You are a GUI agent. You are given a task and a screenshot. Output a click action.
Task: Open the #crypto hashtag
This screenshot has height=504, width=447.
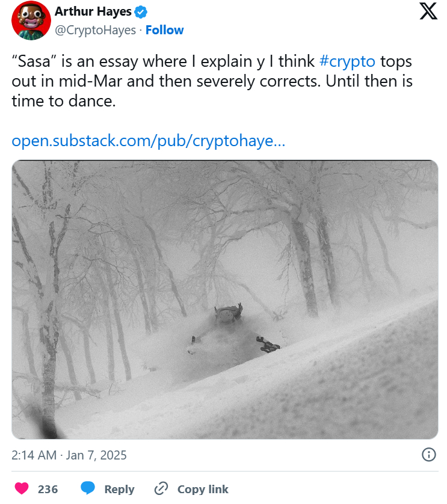[x=347, y=61]
